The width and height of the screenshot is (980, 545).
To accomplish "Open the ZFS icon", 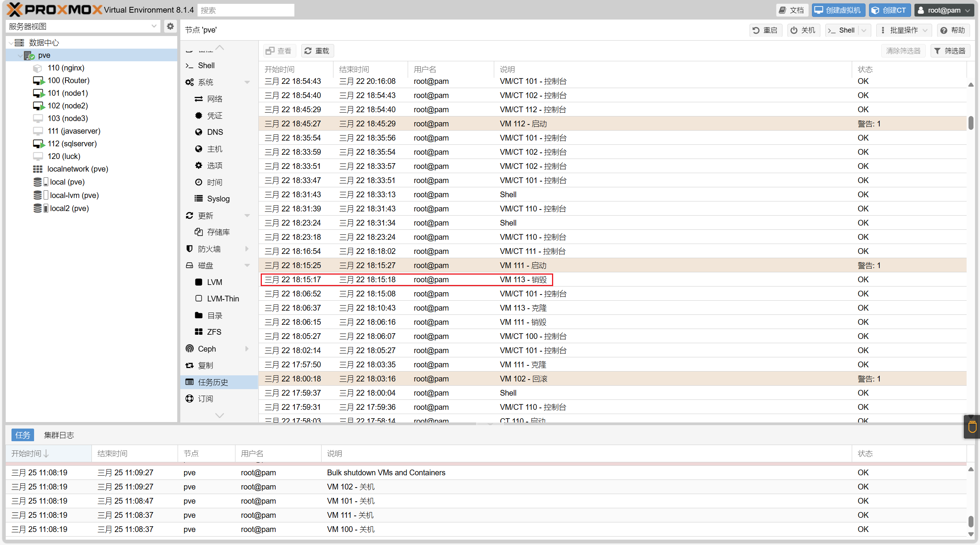I will pyautogui.click(x=198, y=332).
